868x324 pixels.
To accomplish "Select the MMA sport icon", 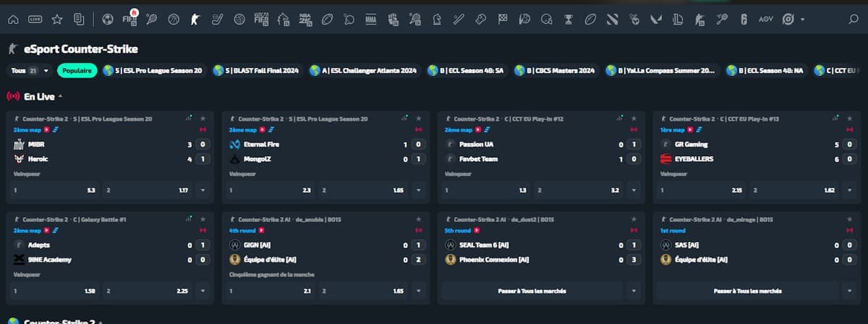I will (371, 18).
